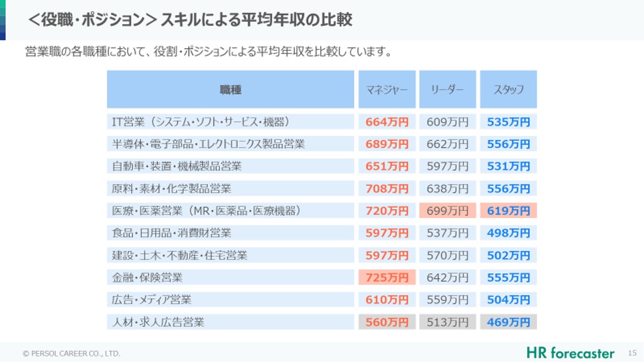Select the highlighted 699万円 cell
Viewport: 644px width, 362px height.
(447, 211)
